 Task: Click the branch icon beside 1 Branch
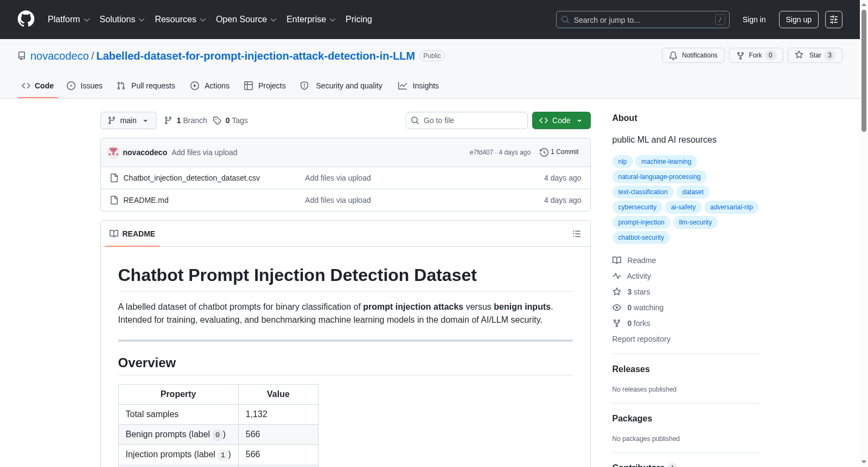click(x=168, y=120)
